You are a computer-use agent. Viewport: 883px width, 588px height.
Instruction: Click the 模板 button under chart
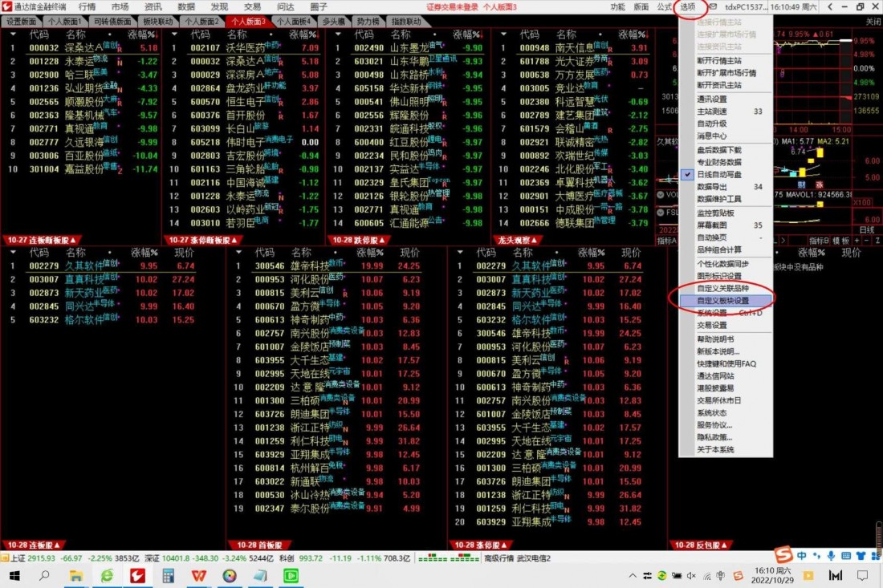pos(840,241)
